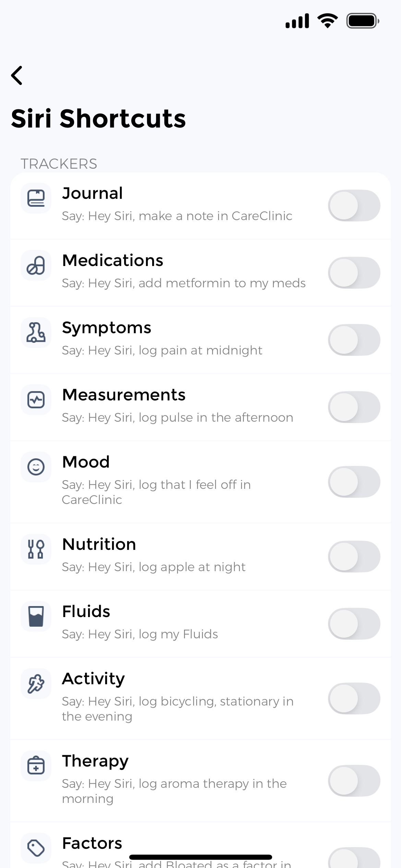Turn on the Medications shortcut switch
This screenshot has width=401, height=868.
[354, 273]
